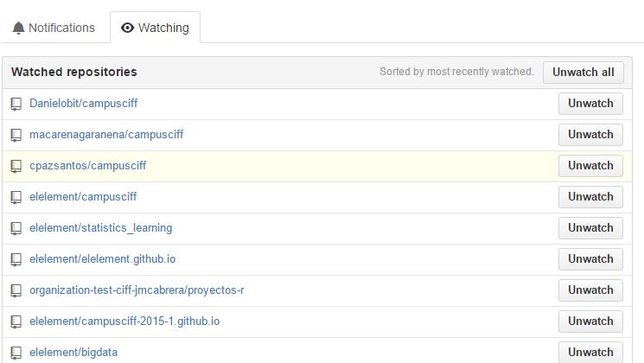644x363 pixels.
Task: Open the Notifications tab
Action: tap(54, 28)
